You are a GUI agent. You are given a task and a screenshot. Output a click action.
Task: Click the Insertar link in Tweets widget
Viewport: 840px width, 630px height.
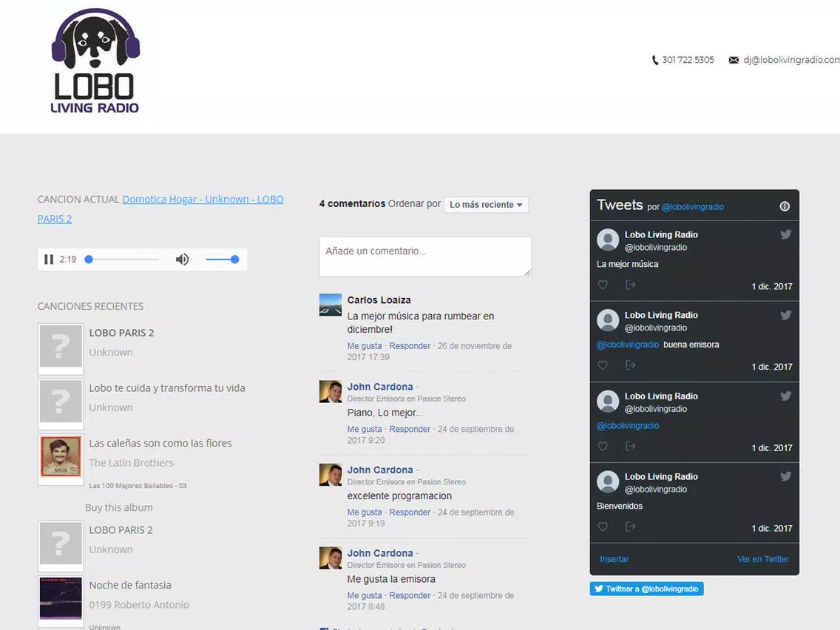click(614, 559)
